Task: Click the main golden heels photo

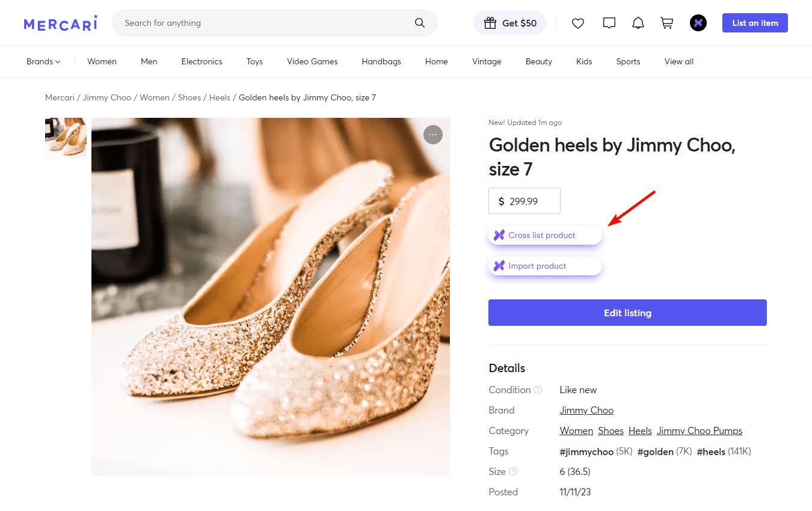Action: point(271,297)
